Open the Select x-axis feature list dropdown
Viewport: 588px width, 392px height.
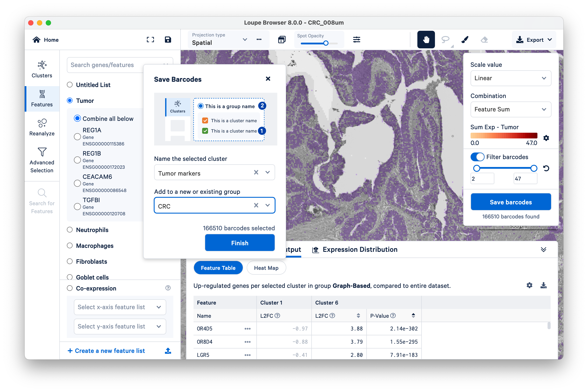point(120,307)
